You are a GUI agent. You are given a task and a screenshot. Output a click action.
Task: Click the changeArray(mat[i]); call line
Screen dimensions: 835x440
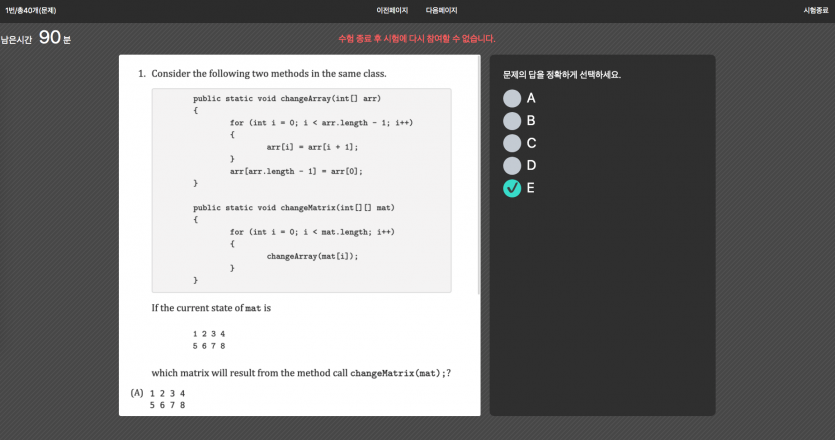pos(312,256)
